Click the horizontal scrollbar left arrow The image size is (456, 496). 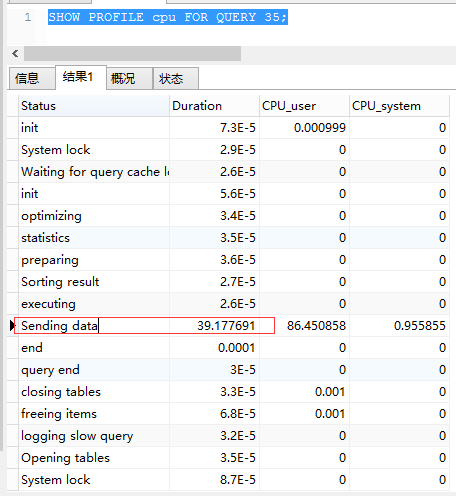[x=15, y=53]
